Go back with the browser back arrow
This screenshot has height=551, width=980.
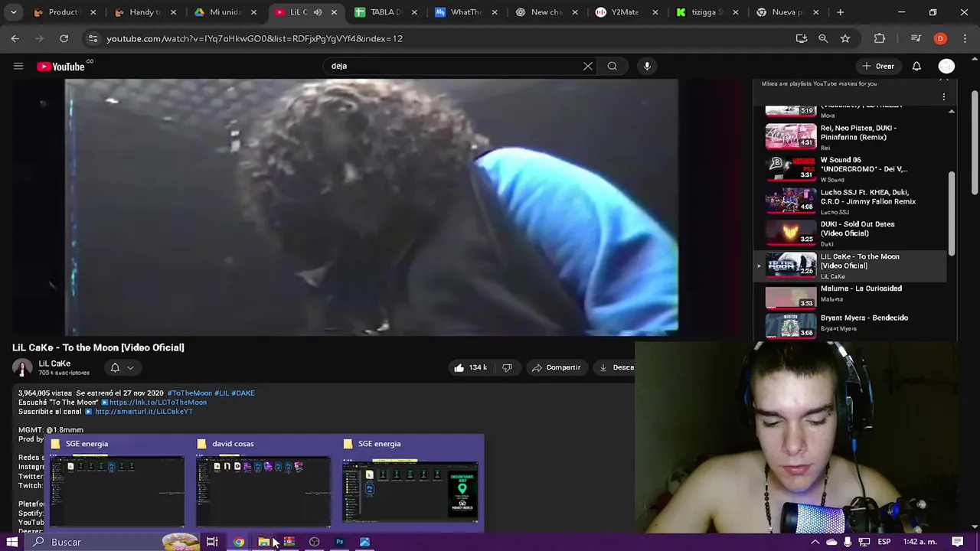click(x=15, y=38)
